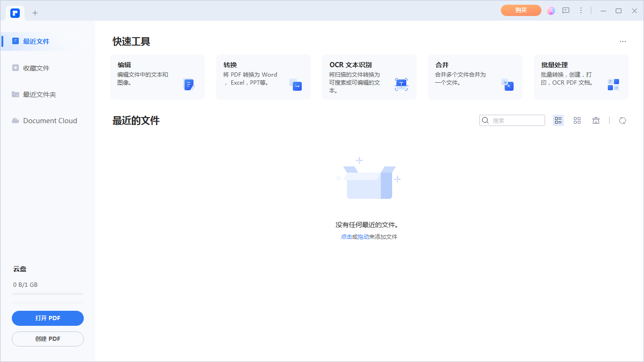Select the 转换 PDF conversion tool
This screenshot has height=362, width=644.
(x=263, y=77)
